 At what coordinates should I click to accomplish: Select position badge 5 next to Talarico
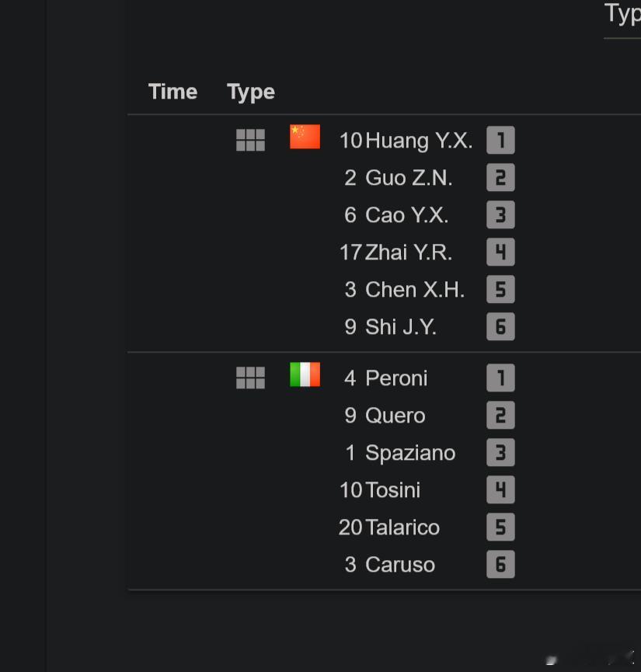coord(500,528)
